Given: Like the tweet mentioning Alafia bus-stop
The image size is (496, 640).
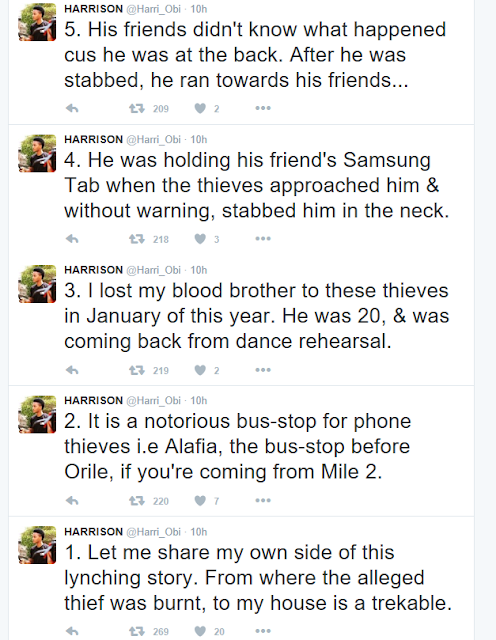Looking at the screenshot, I should (x=200, y=500).
